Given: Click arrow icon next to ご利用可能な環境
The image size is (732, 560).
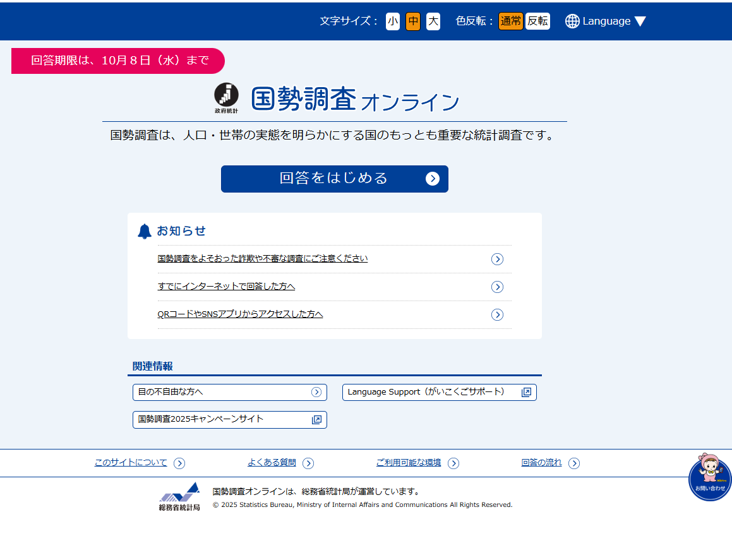Looking at the screenshot, I should tap(453, 463).
